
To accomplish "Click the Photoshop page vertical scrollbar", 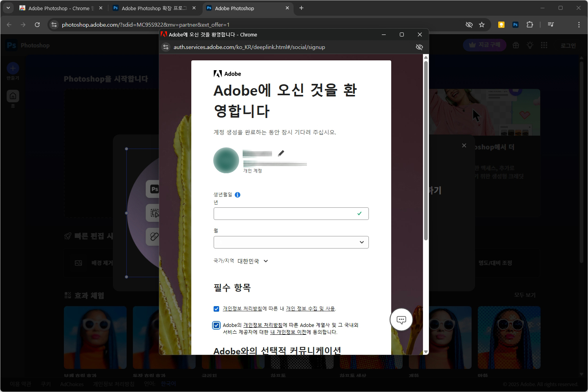I will [x=582, y=162].
